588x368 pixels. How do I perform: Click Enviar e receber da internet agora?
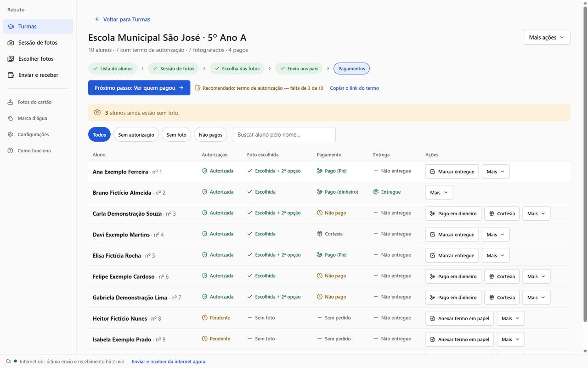click(x=169, y=362)
